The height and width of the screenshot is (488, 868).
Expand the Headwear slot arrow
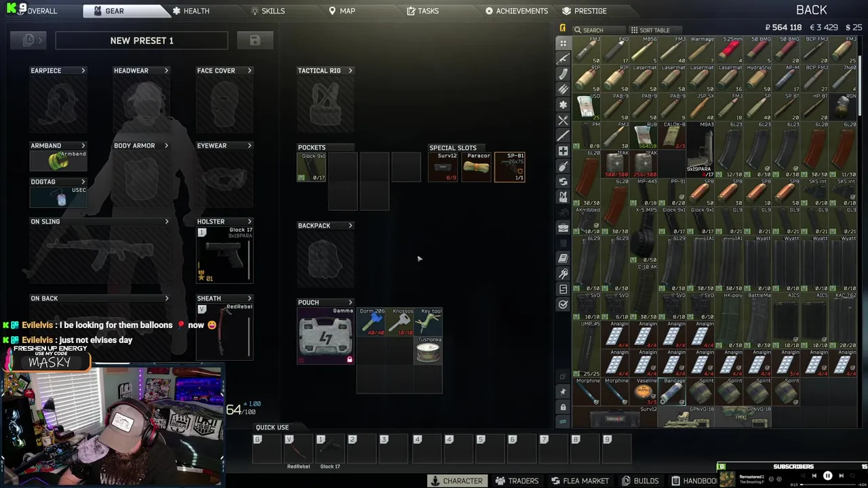coord(166,70)
